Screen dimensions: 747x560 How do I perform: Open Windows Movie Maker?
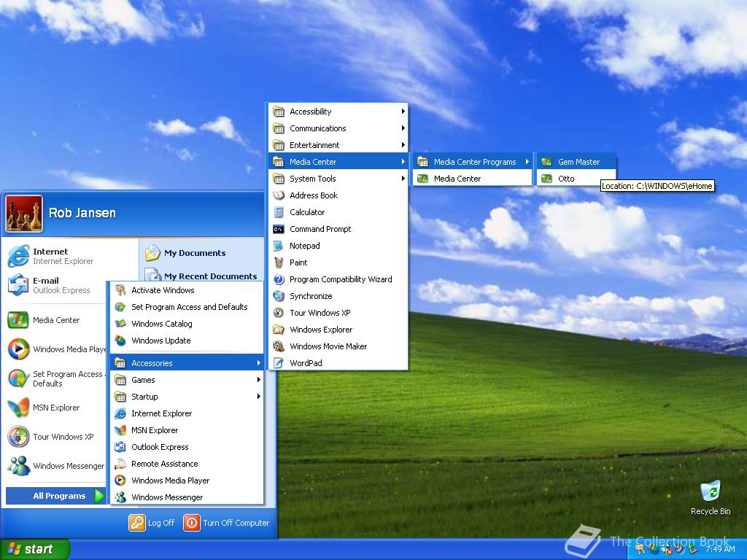[x=326, y=346]
